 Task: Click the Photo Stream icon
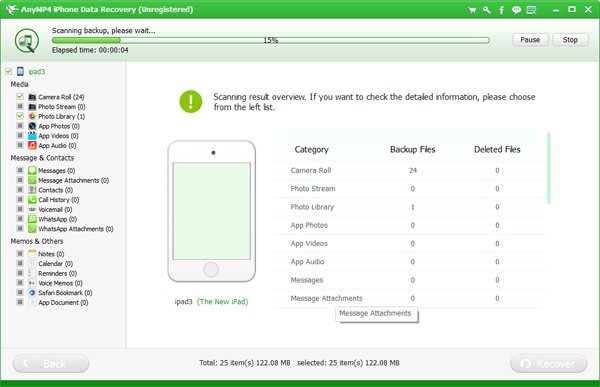tap(32, 106)
